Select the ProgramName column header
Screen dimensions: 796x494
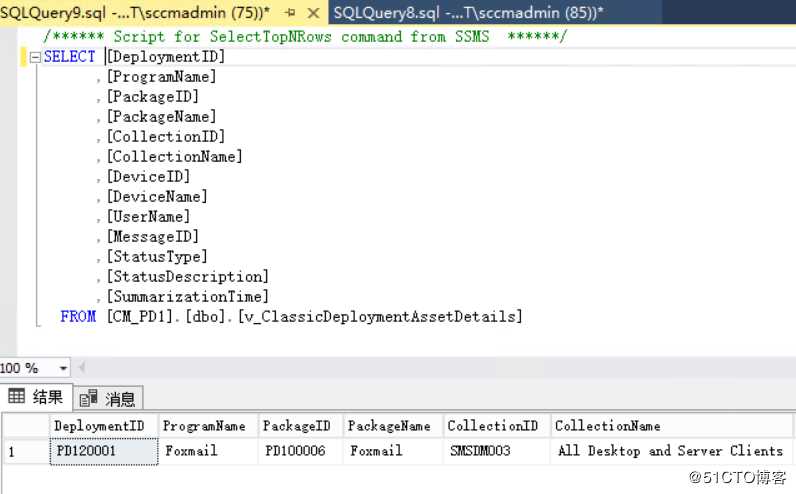pyautogui.click(x=208, y=426)
